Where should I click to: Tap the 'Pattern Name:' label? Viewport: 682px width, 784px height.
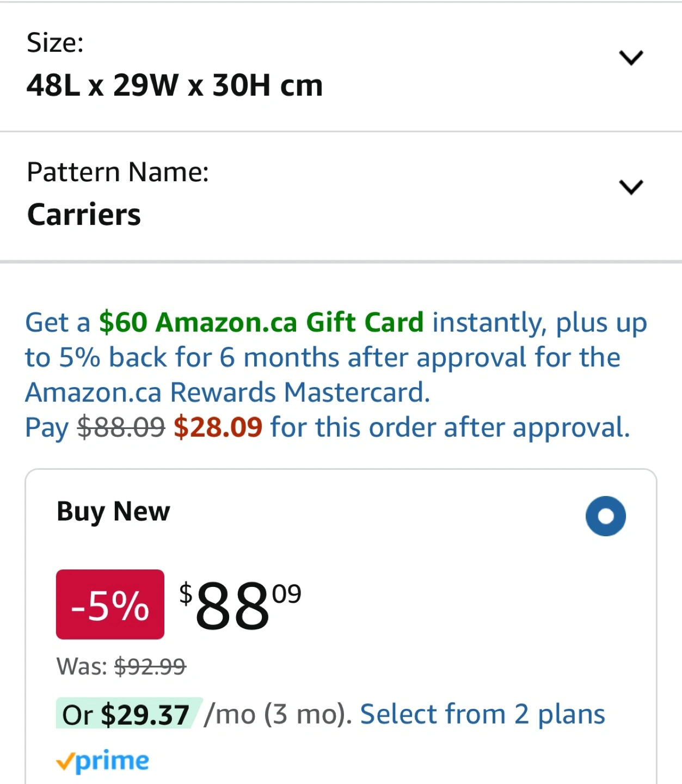tap(118, 172)
